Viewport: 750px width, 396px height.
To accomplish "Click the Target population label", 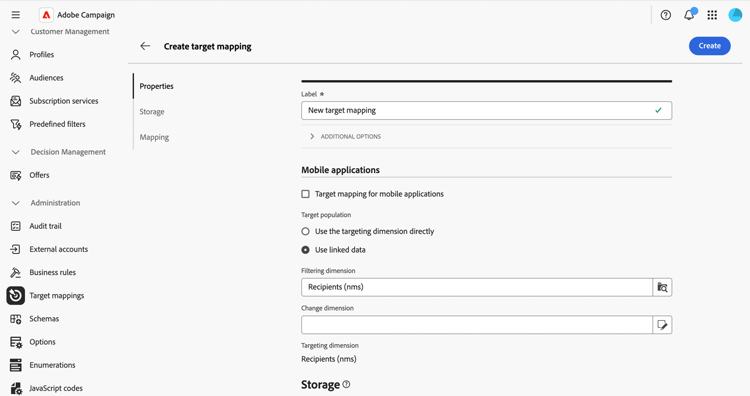I will pyautogui.click(x=326, y=215).
